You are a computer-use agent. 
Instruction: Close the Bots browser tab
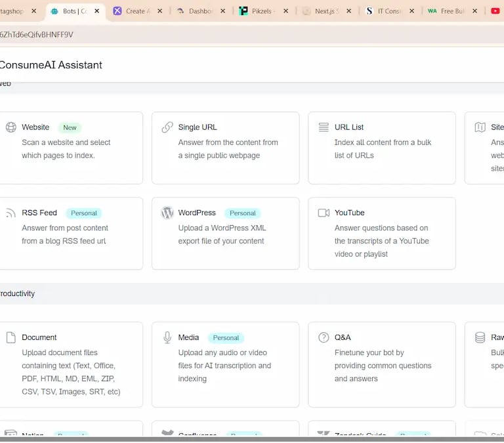(x=96, y=11)
